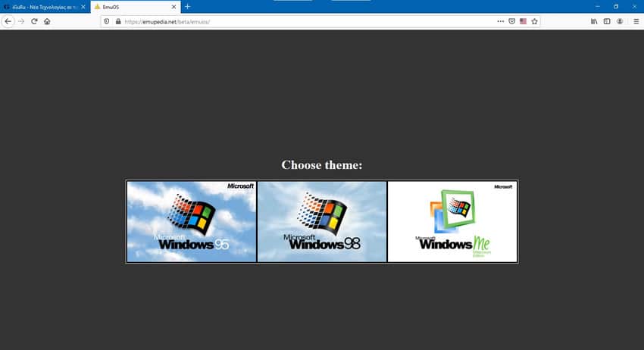Restore down the browser window
This screenshot has height=350, width=644.
pos(616,7)
